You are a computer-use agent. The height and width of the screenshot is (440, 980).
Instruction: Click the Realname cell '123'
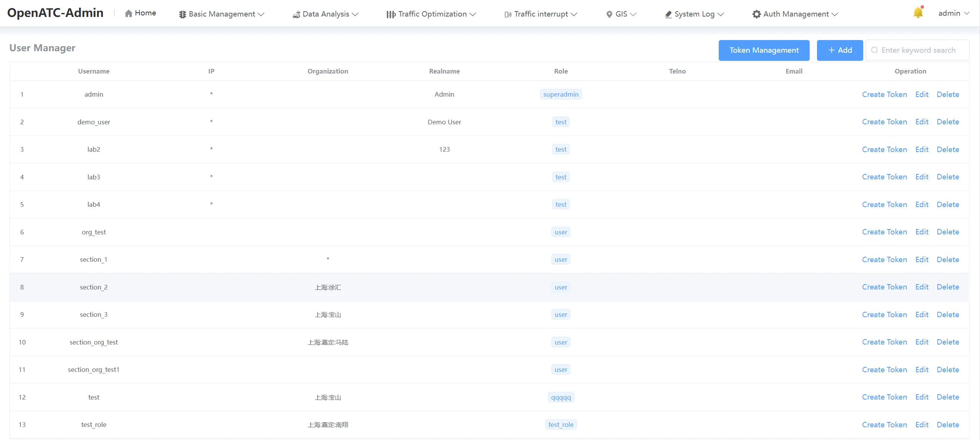click(444, 150)
